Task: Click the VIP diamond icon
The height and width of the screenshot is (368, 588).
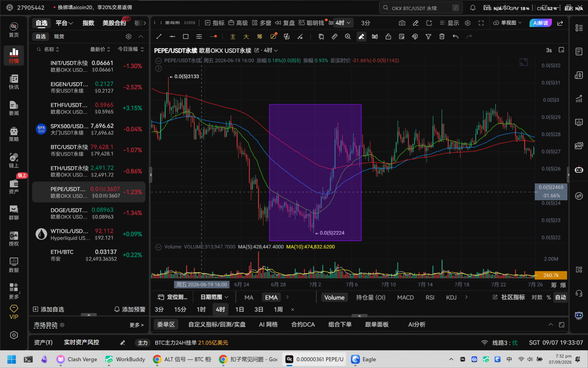Action: tap(14, 312)
